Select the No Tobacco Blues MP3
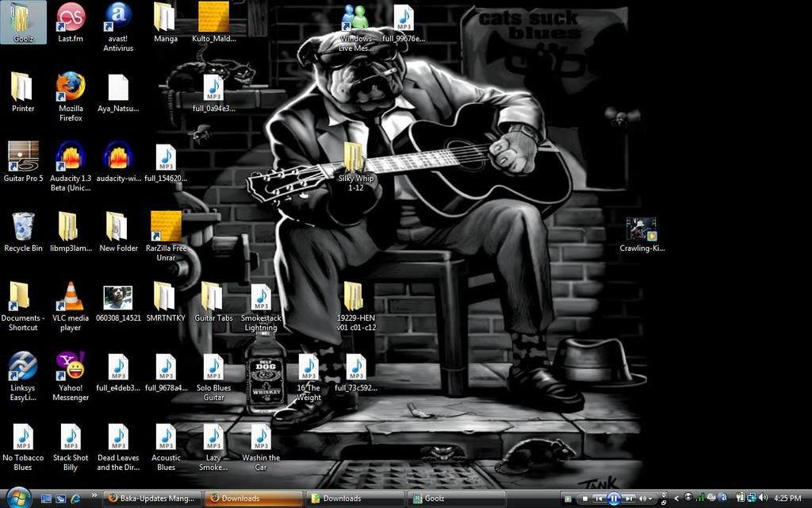This screenshot has width=812, height=508. 23,447
